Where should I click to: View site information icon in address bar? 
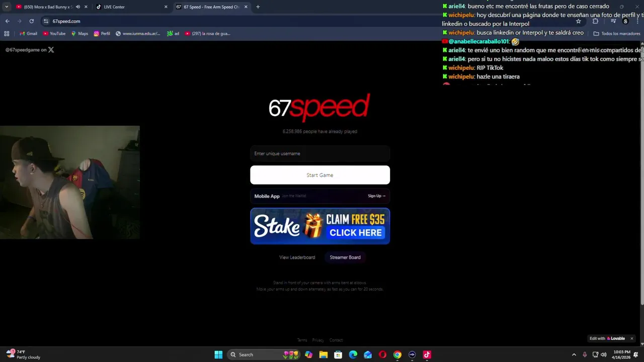coord(46,21)
